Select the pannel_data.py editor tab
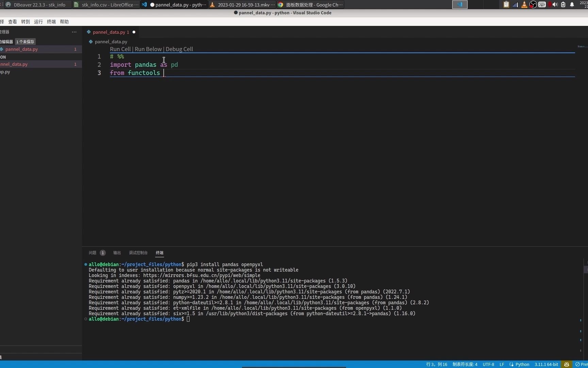Screen dimensions: 588x368 tap(111, 32)
